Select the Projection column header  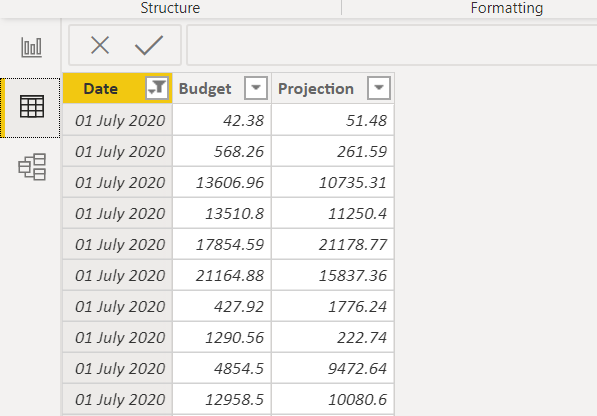333,88
